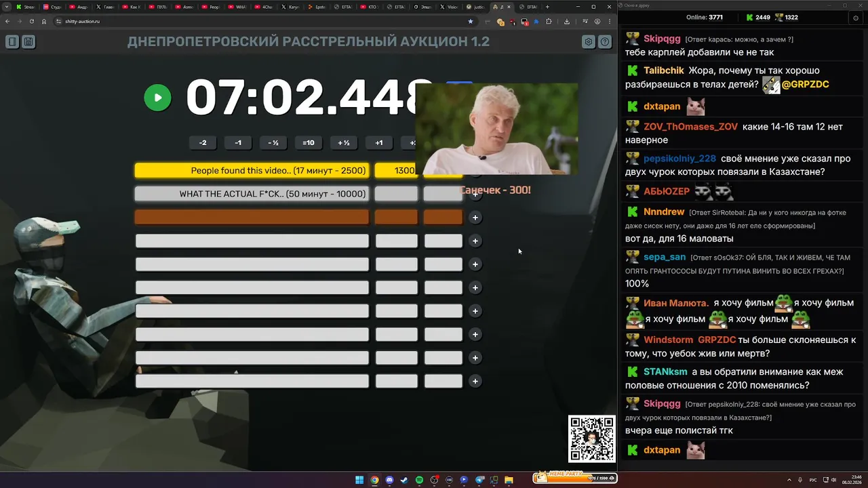Click the Meme Party progress bar widget
The image size is (868, 488).
575,477
